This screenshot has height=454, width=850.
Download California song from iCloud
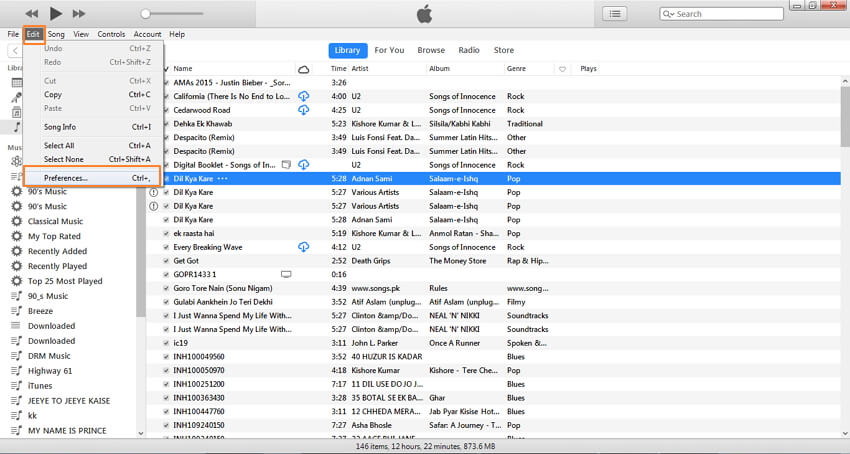(304, 96)
